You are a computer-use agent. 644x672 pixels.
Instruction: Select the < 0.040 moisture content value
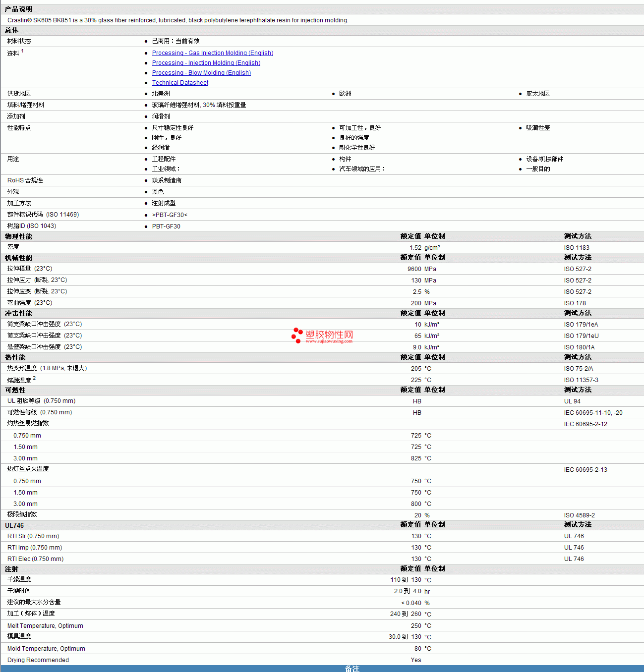click(411, 603)
